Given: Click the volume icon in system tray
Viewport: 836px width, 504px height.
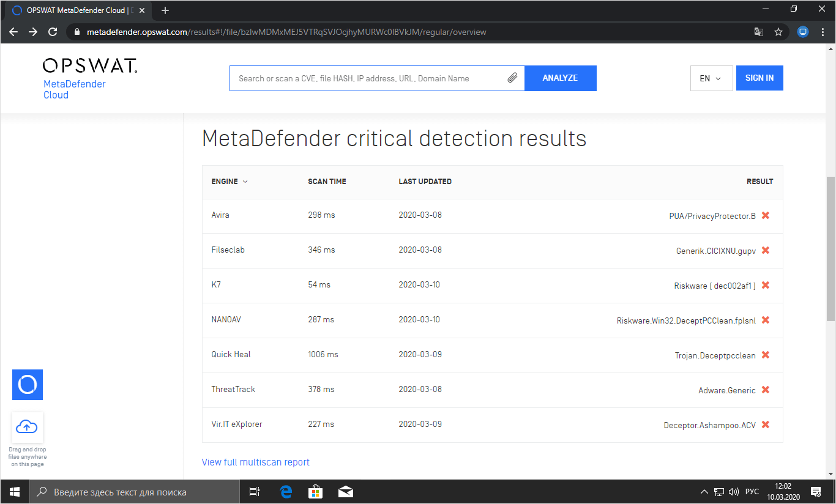Looking at the screenshot, I should pyautogui.click(x=734, y=492).
